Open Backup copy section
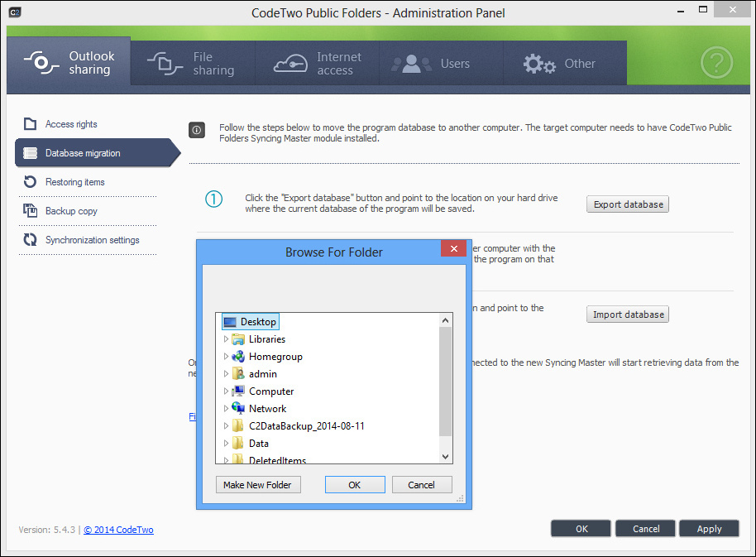Screen dimensions: 756x557 71,211
